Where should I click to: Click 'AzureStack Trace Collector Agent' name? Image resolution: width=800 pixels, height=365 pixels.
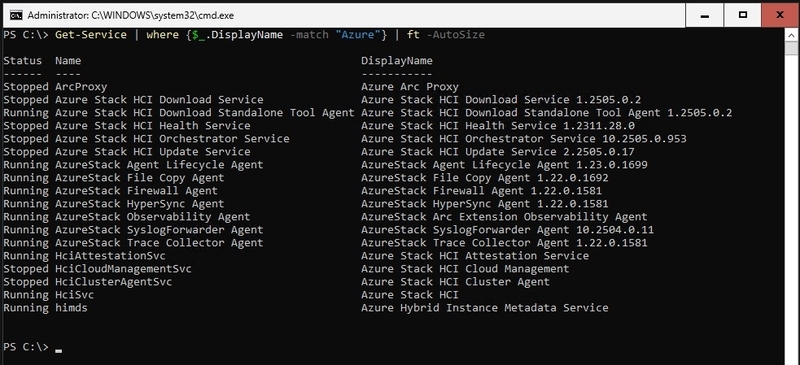pos(159,243)
